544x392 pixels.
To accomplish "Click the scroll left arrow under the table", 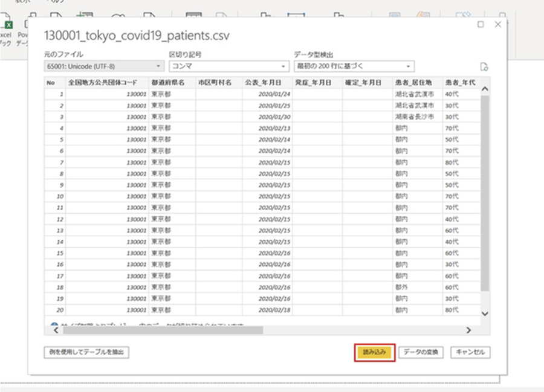I will (56, 330).
